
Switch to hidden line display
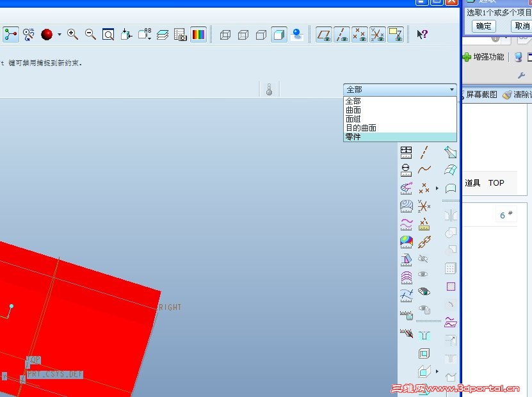tap(243, 35)
